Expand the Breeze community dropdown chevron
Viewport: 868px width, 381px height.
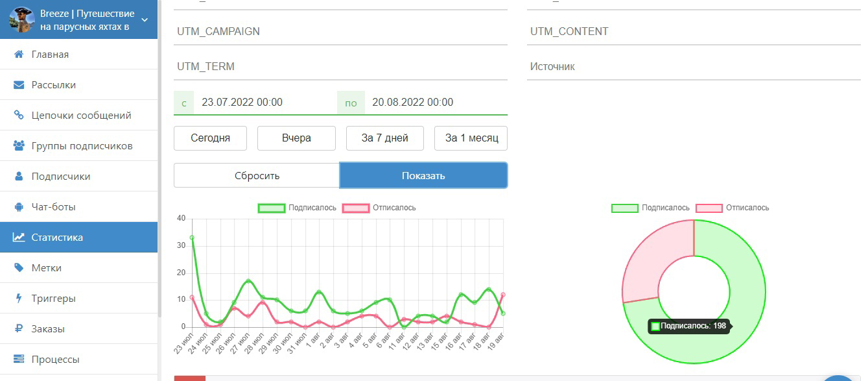point(145,19)
